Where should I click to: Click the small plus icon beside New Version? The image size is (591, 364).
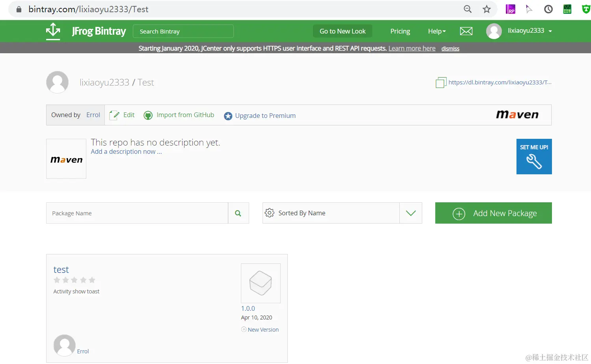pyautogui.click(x=244, y=329)
